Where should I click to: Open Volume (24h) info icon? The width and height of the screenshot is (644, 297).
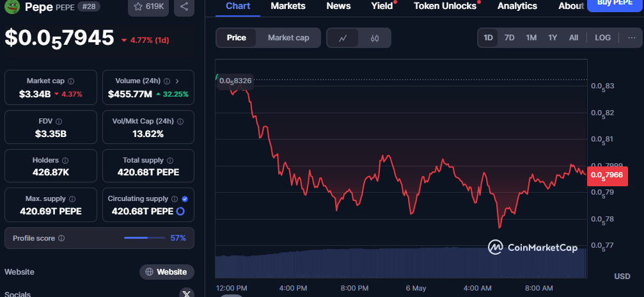(x=167, y=81)
